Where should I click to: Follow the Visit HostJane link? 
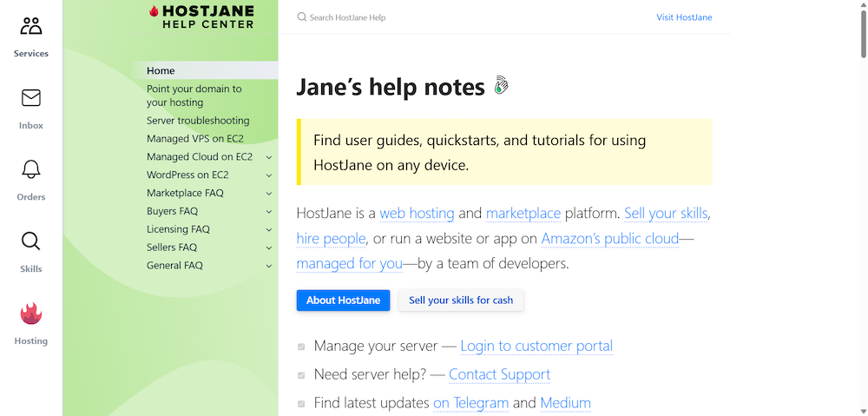point(684,17)
